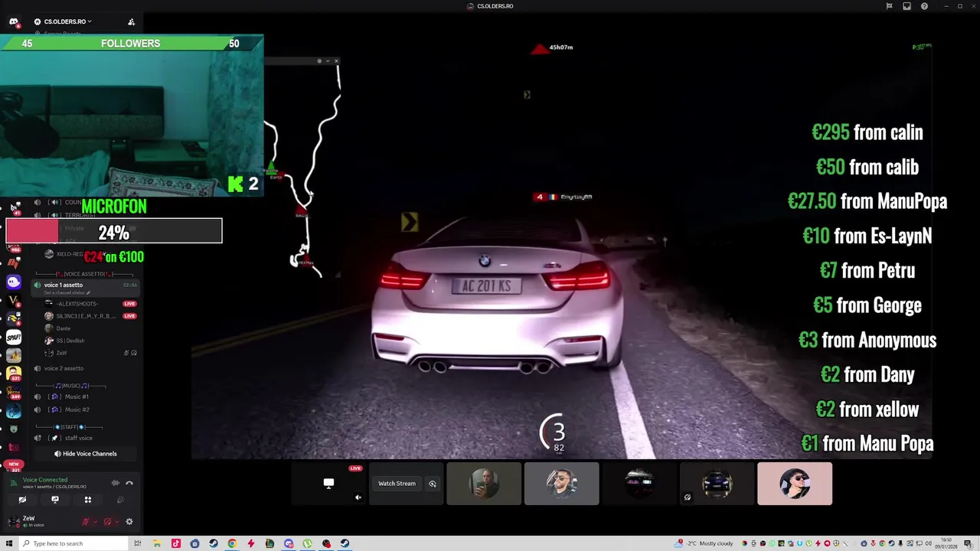Click the Watch Stream button
The image size is (980, 551).
tap(397, 484)
